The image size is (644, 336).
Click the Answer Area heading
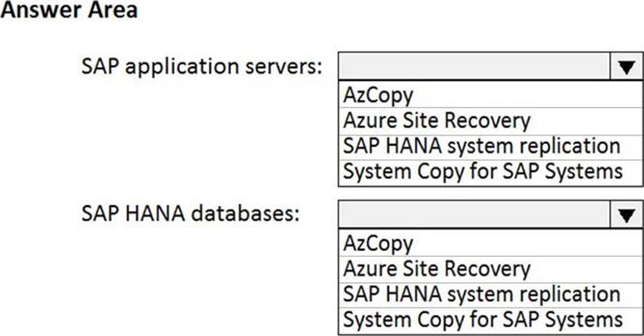(x=69, y=11)
